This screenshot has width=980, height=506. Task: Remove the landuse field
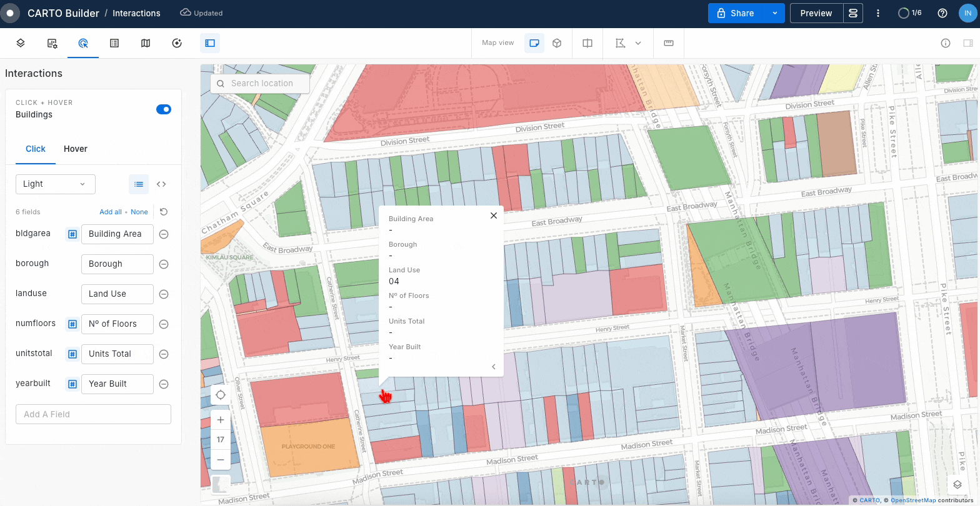(x=164, y=294)
